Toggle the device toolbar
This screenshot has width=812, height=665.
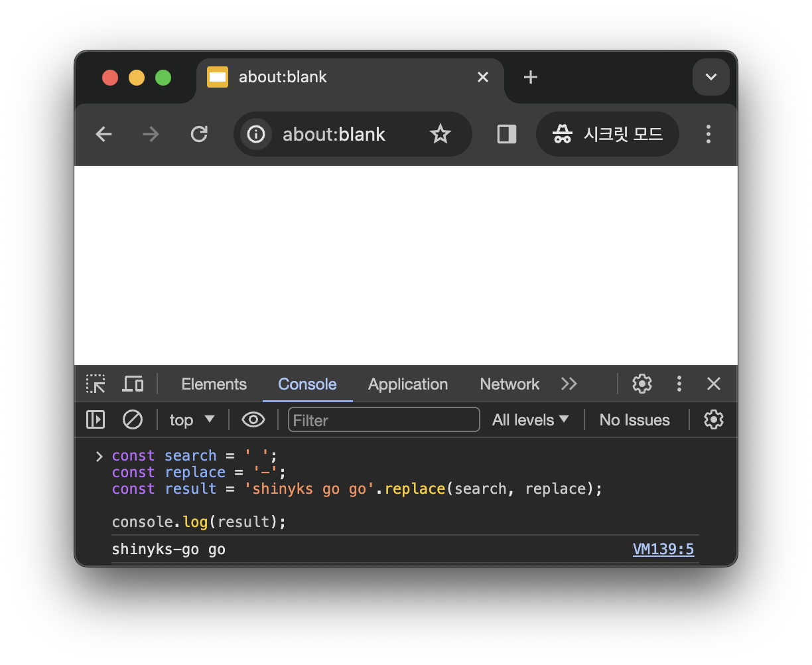point(133,384)
